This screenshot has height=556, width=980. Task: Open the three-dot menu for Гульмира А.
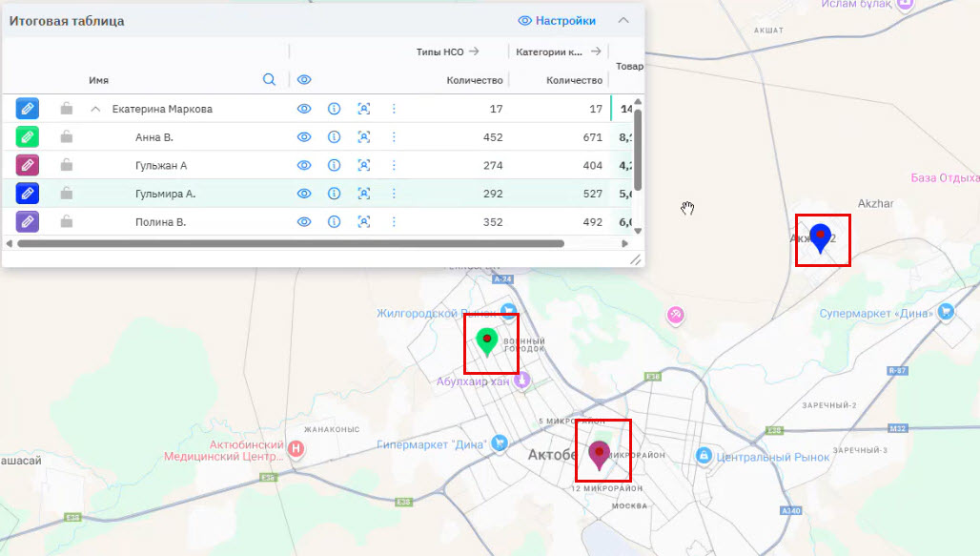coord(394,194)
